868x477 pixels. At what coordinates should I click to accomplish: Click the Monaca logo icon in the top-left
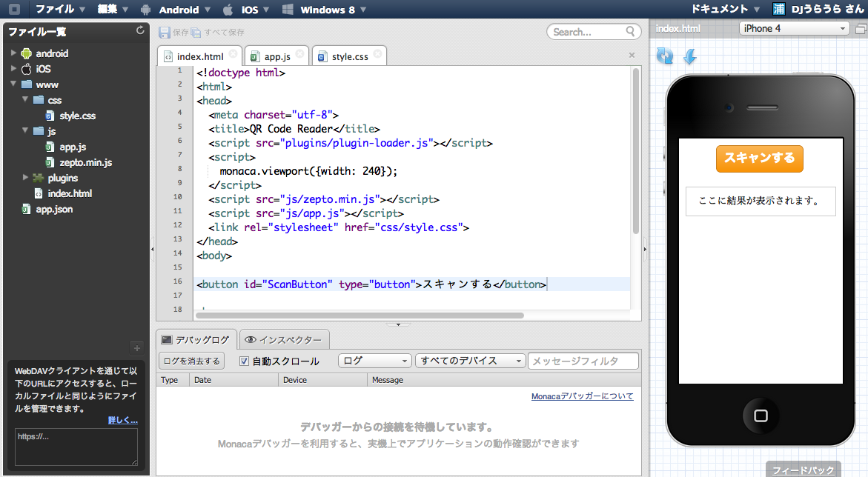14,10
